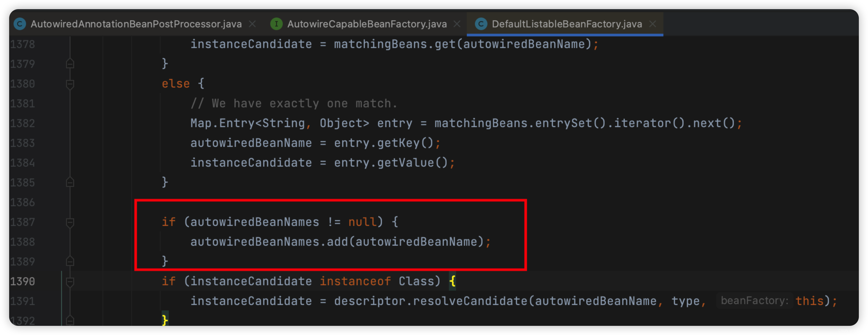This screenshot has width=868, height=335.
Task: Close the AutowiredAnnotationBeanPostProcessor.java tab
Action: 252,24
